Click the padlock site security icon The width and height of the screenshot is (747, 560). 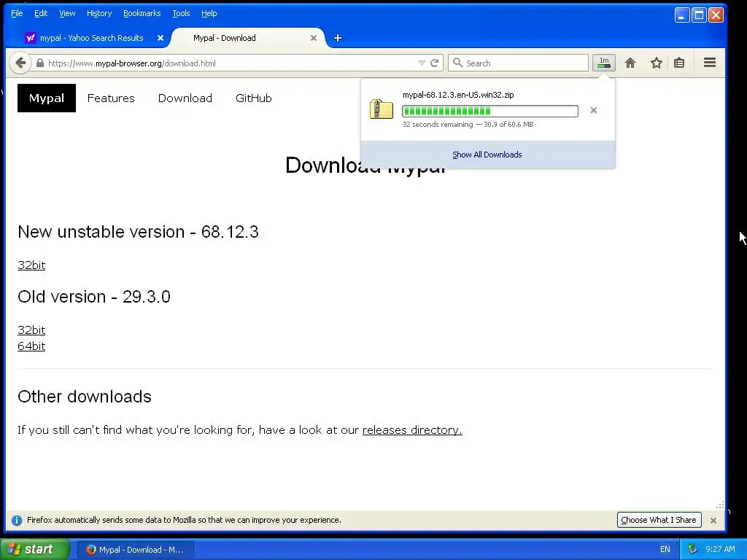coord(40,63)
